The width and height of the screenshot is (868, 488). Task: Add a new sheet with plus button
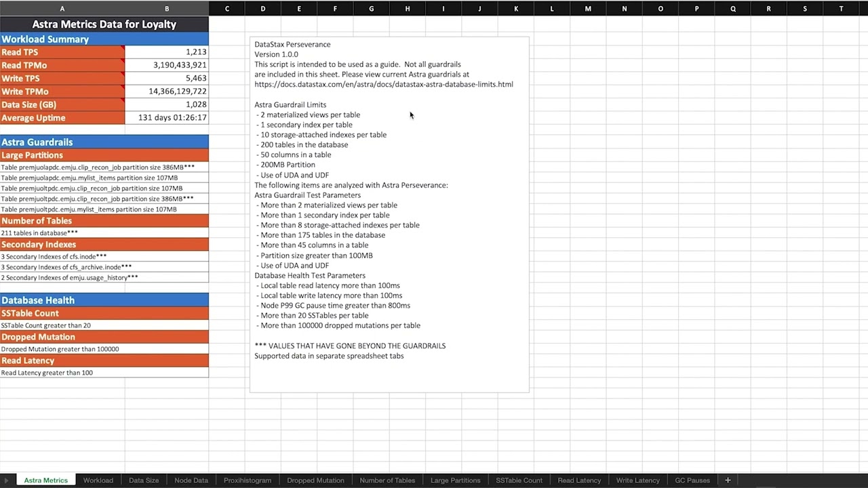pyautogui.click(x=728, y=480)
